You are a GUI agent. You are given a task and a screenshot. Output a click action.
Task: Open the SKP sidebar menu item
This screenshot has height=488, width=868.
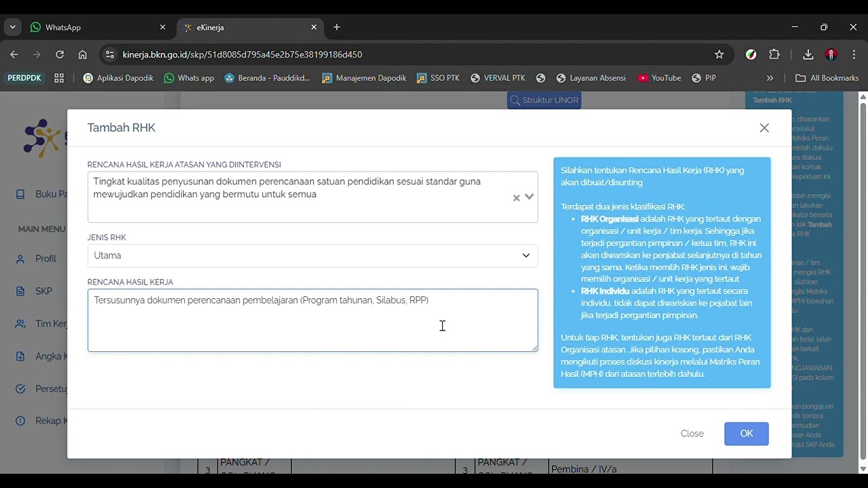(x=35, y=291)
